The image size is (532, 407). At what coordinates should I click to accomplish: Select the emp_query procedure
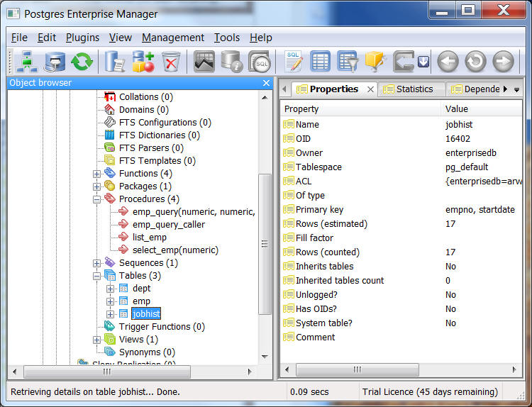[194, 212]
